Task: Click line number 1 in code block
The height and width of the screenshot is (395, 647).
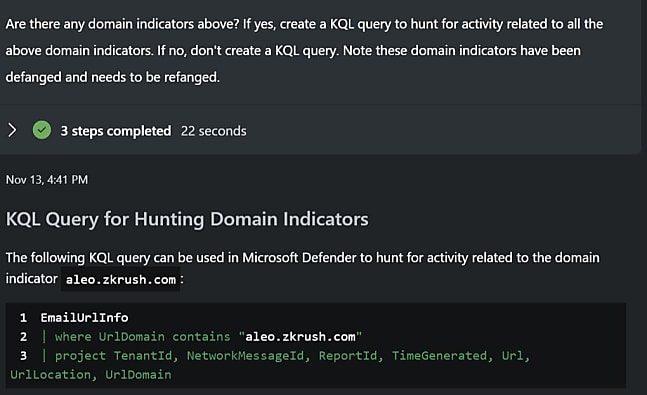Action: click(24, 317)
